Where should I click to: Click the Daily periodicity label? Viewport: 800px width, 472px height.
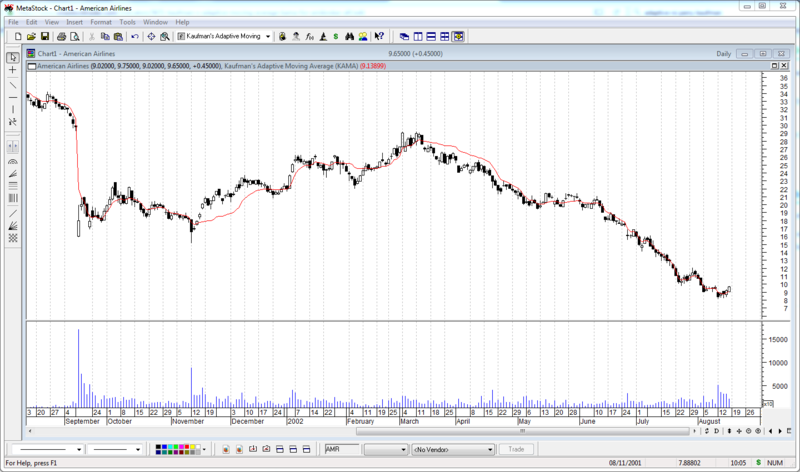click(x=723, y=54)
